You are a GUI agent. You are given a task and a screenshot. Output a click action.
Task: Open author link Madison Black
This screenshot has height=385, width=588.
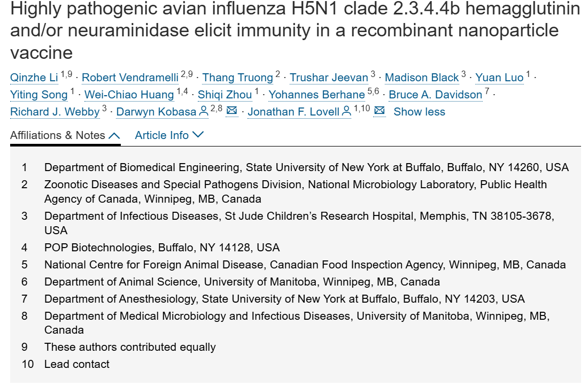422,78
